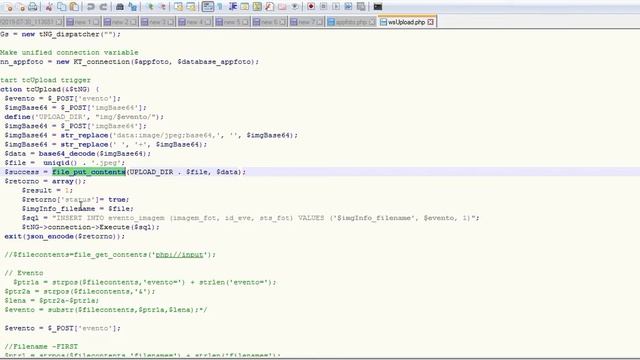Click run macro multiple times icon

pyautogui.click(x=348, y=7)
